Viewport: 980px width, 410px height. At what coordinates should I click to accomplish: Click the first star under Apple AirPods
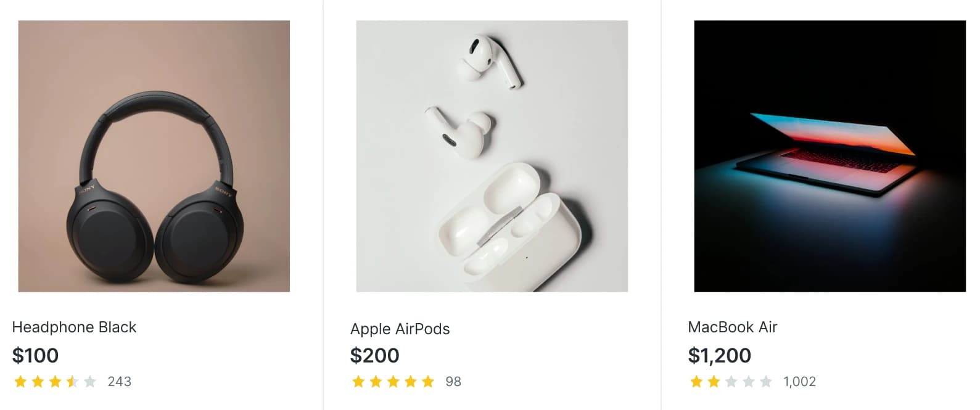pos(358,382)
